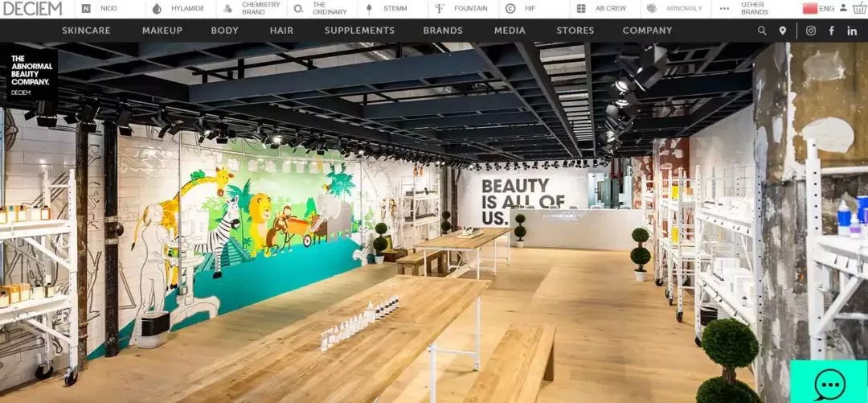
Task: Expand Other Brands via three-dots icon
Action: [724, 8]
